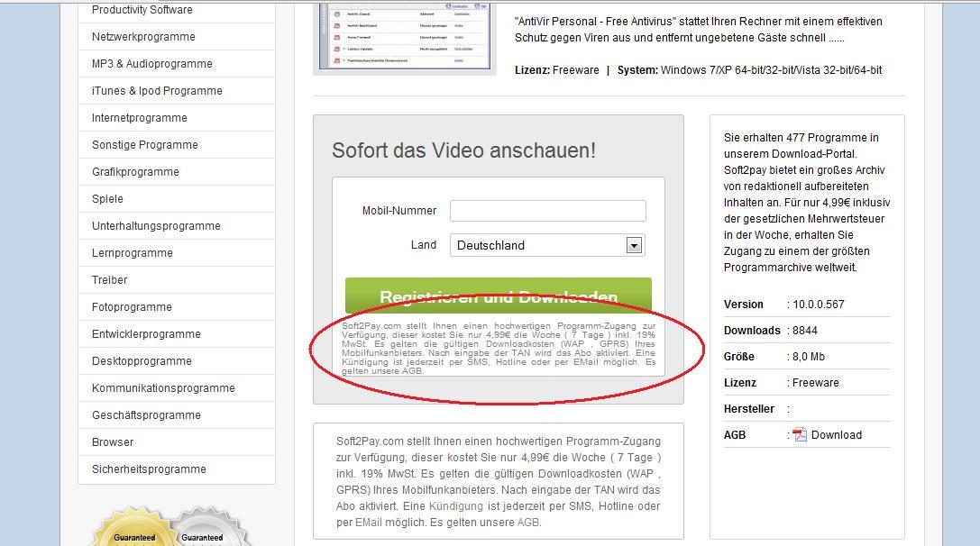Open Browser category

pos(113,442)
